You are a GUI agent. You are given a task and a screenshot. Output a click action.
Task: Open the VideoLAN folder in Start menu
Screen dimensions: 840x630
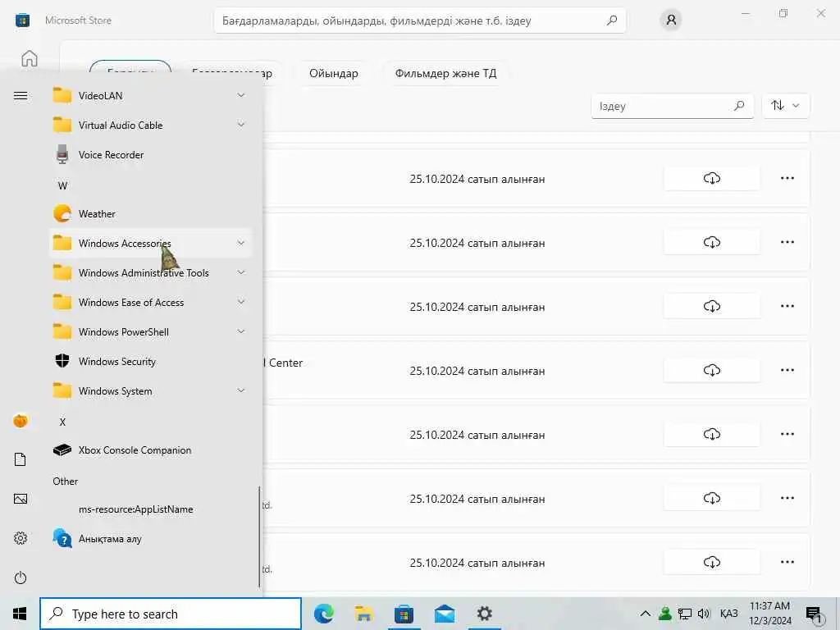[x=150, y=95]
